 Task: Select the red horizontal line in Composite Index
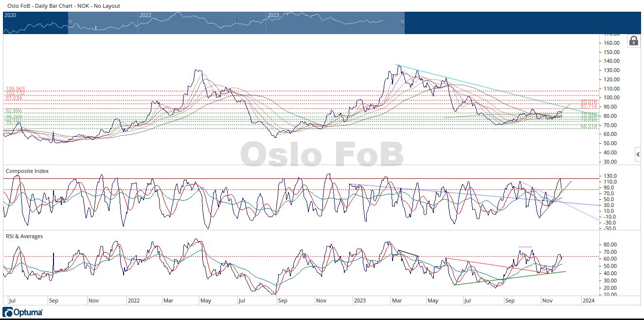pos(302,178)
